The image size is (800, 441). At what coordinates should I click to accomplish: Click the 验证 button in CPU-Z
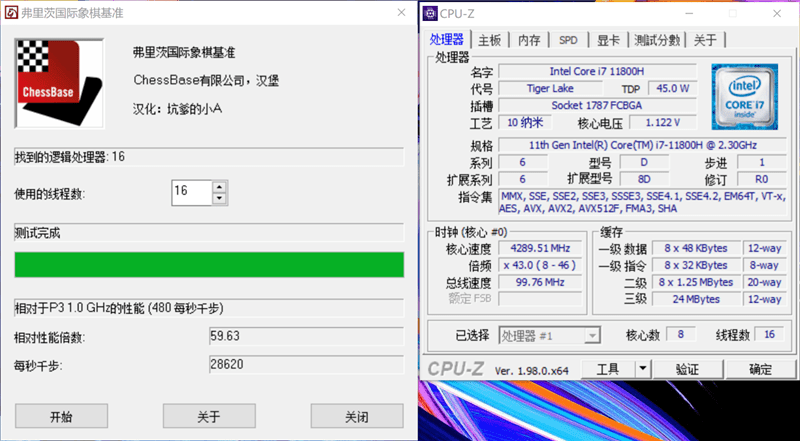pos(688,369)
